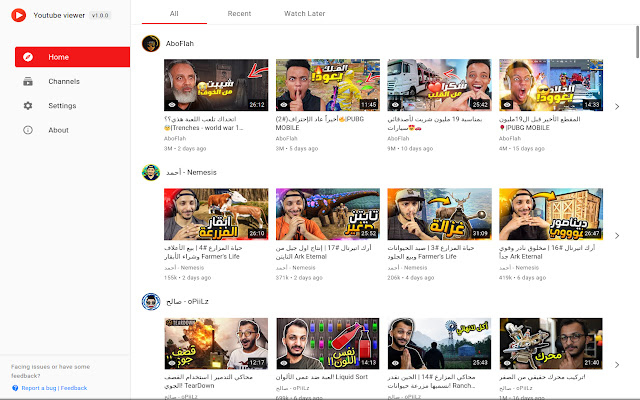Select Settings in the sidebar
The image size is (640, 400).
(x=72, y=106)
